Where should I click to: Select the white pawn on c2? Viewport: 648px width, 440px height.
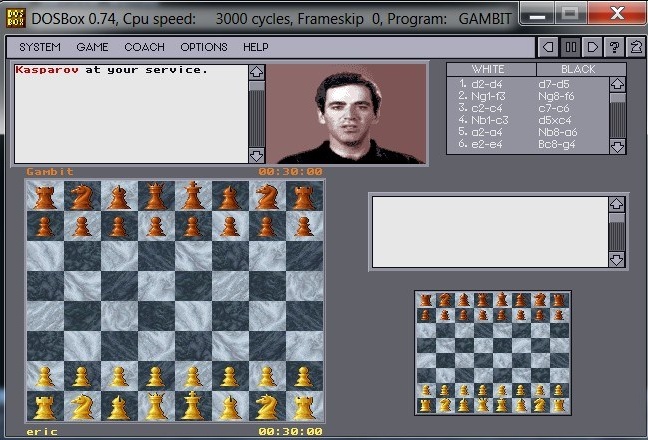(x=119, y=376)
